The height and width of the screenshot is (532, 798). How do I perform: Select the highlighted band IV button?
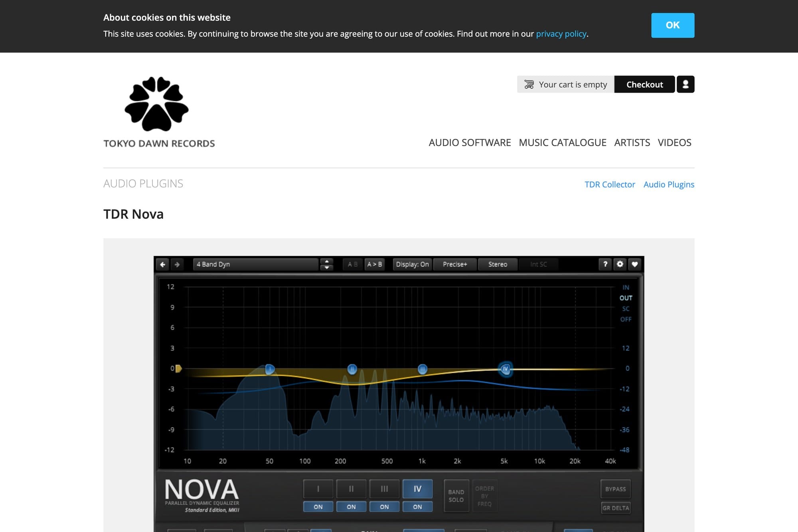417,489
